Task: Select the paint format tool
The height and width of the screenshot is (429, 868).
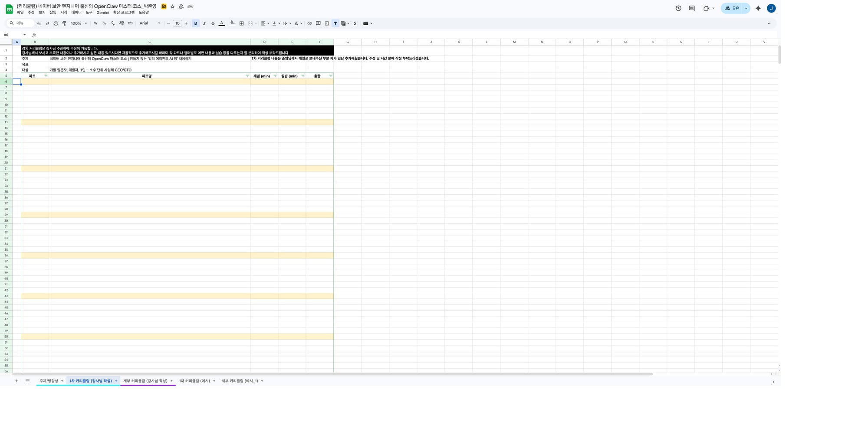Action: point(64,23)
